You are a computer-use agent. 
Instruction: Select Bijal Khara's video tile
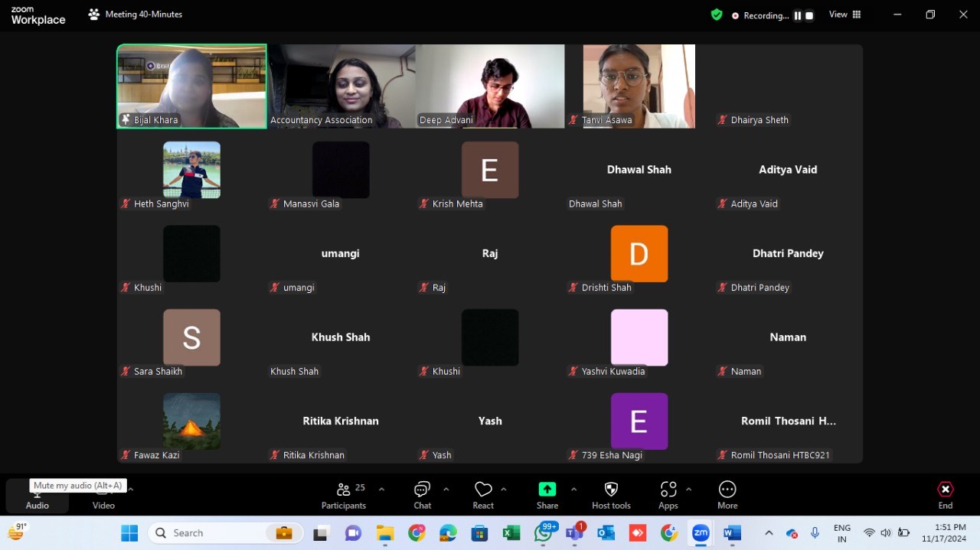pyautogui.click(x=191, y=86)
